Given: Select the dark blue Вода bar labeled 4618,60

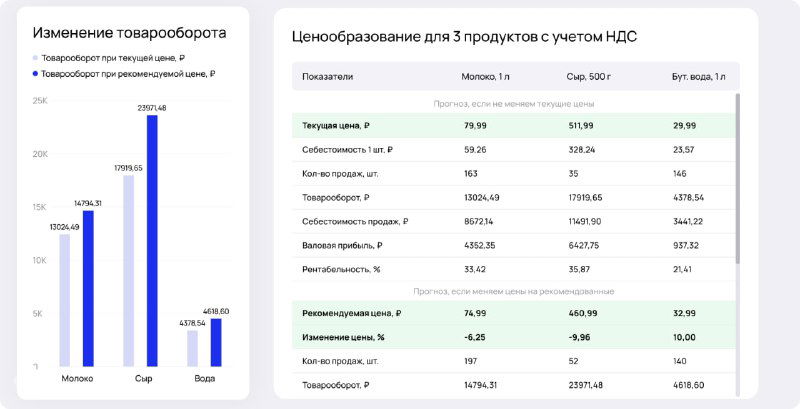Looking at the screenshot, I should click(216, 342).
